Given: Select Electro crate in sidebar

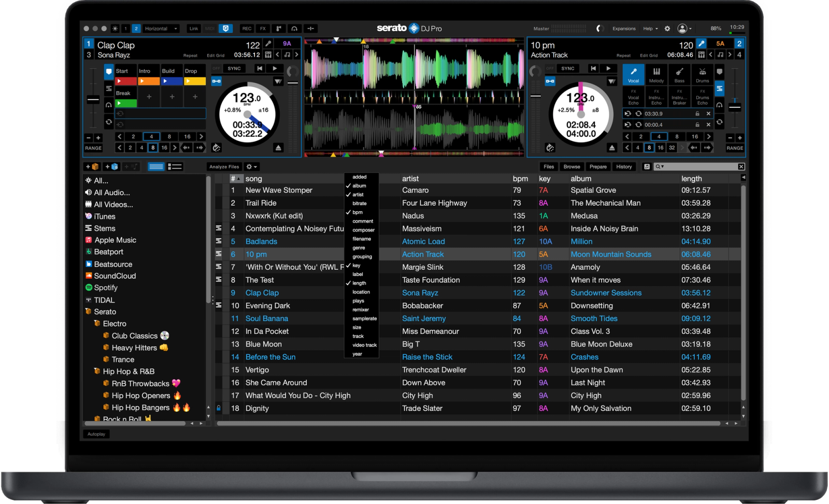Looking at the screenshot, I should tap(115, 324).
